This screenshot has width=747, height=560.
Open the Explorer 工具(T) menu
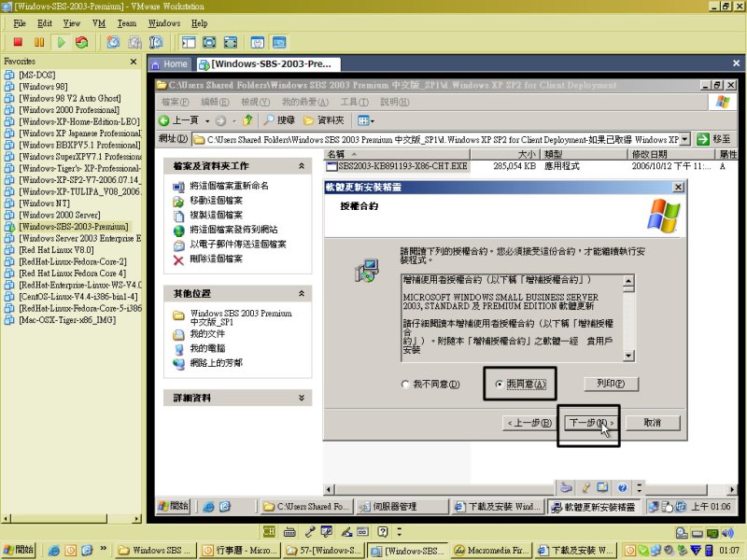coord(354,102)
